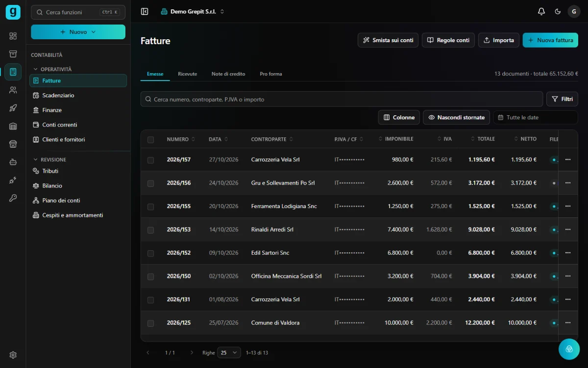Open notifications bell

541,11
